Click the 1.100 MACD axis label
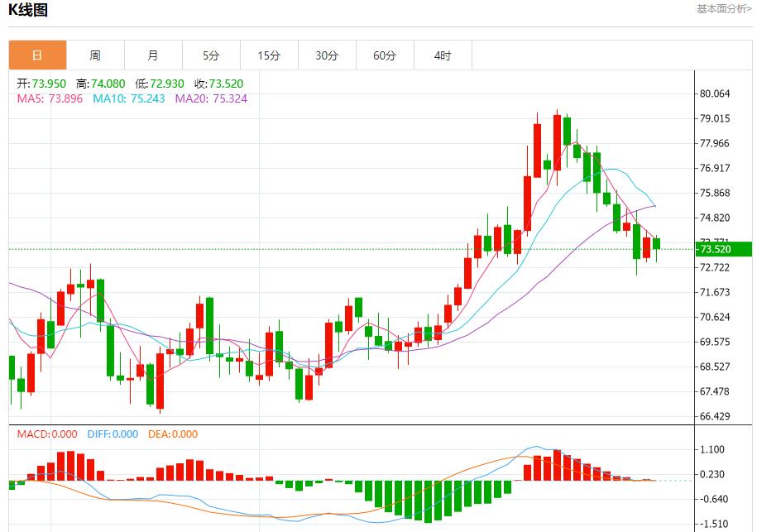The image size is (757, 532). (x=712, y=449)
